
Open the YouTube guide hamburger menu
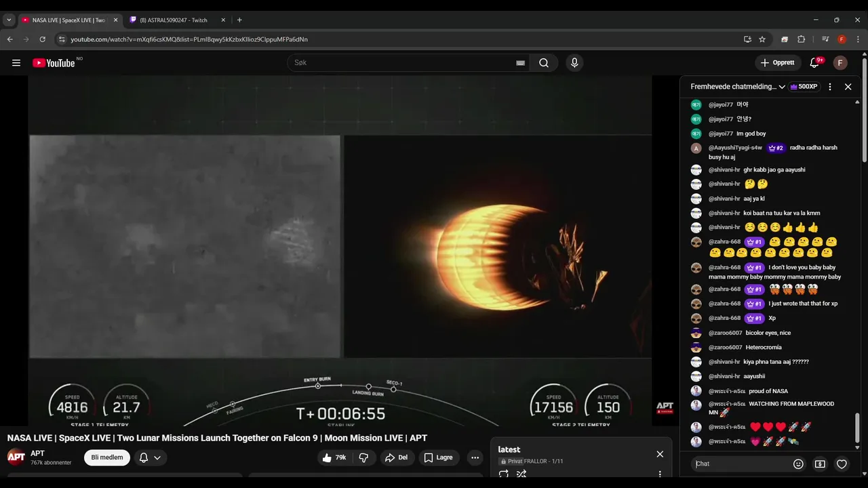(x=16, y=63)
